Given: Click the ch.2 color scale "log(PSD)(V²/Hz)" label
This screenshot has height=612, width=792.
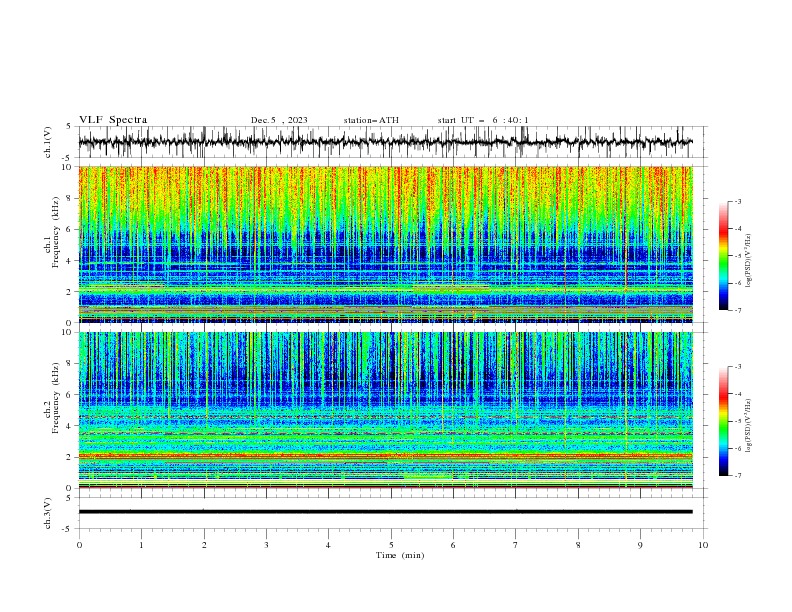Looking at the screenshot, I should tap(749, 426).
